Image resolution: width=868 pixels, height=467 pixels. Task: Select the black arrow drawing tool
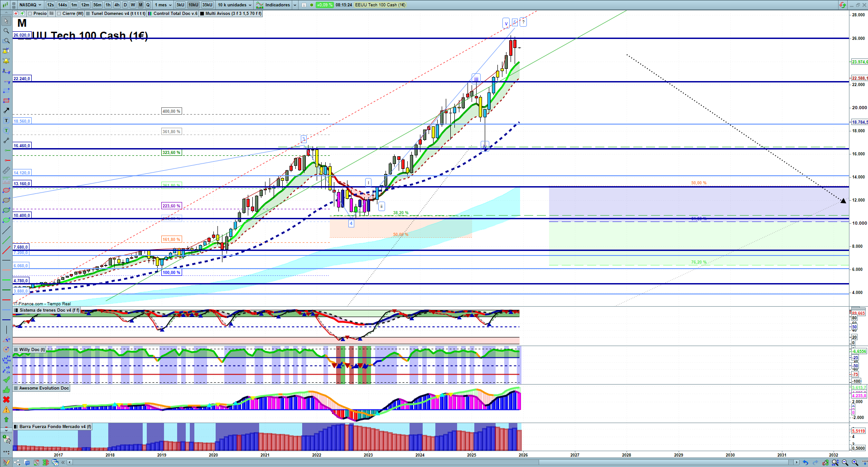[6, 111]
